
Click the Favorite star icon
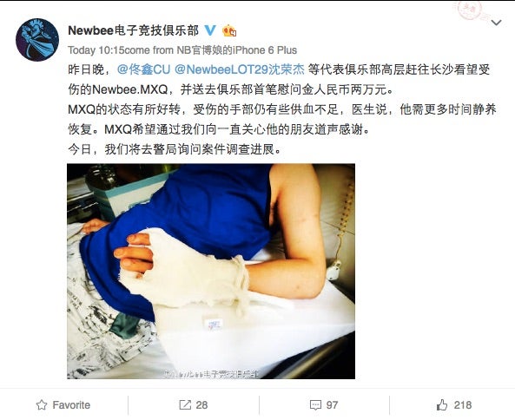42,405
